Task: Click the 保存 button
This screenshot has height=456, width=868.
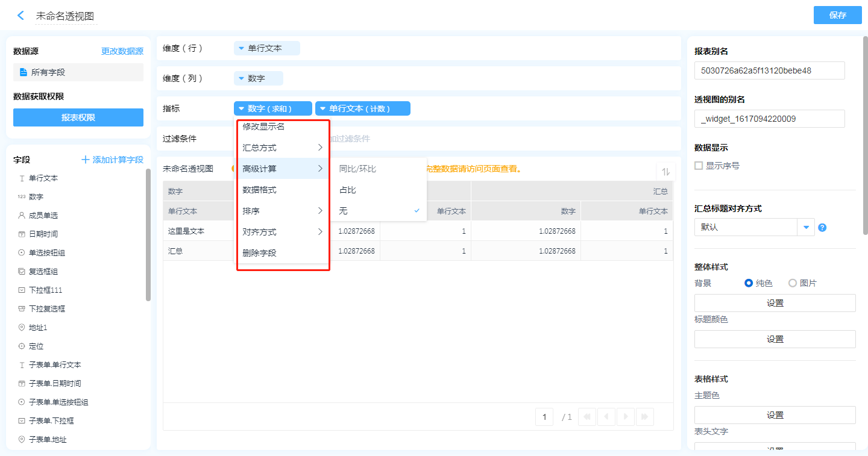Action: coord(837,15)
